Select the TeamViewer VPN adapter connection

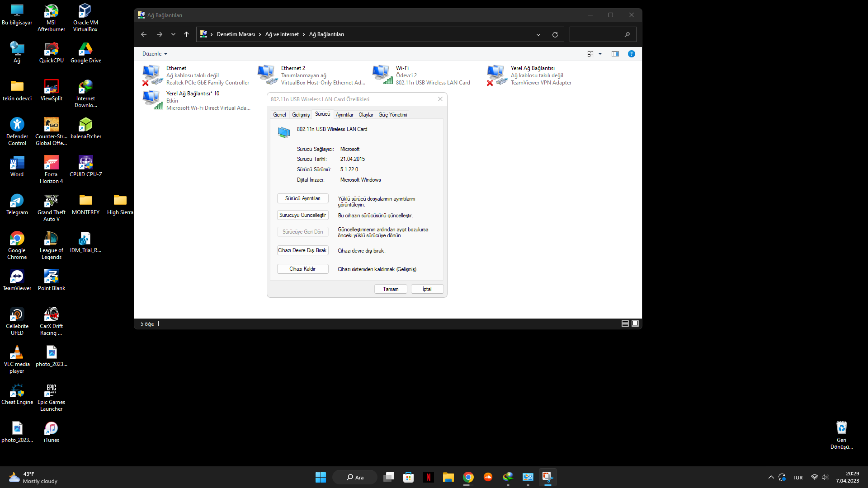tap(497, 75)
